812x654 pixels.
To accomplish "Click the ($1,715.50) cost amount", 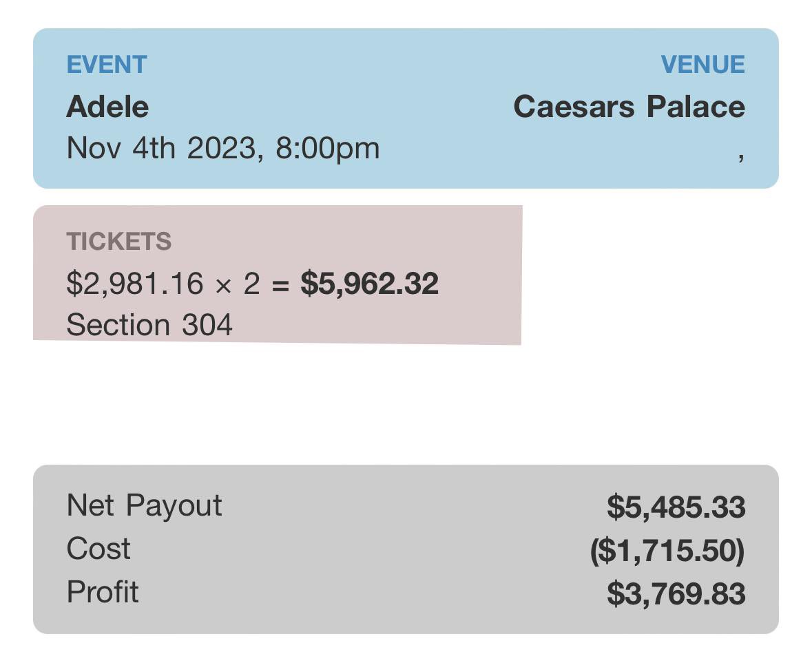I will [667, 551].
